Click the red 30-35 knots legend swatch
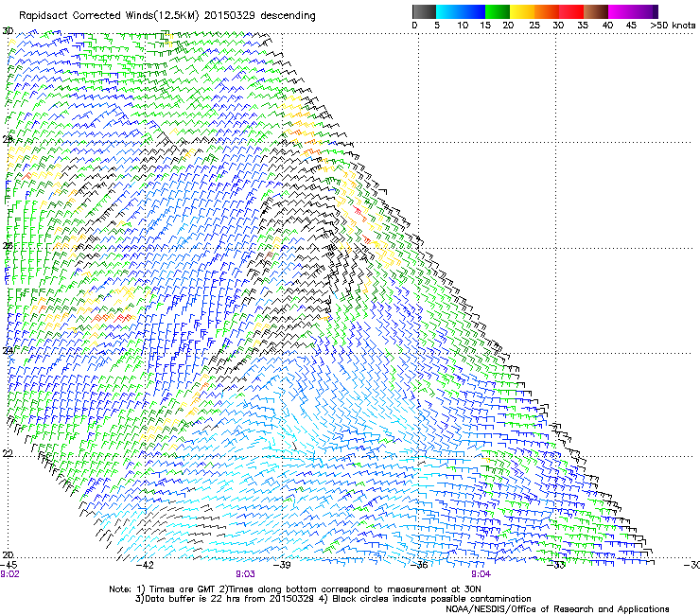This screenshot has width=700, height=615. (571, 11)
